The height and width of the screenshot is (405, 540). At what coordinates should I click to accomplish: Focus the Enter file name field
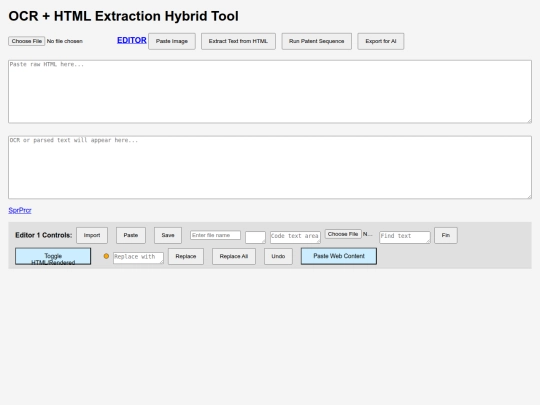pyautogui.click(x=215, y=235)
